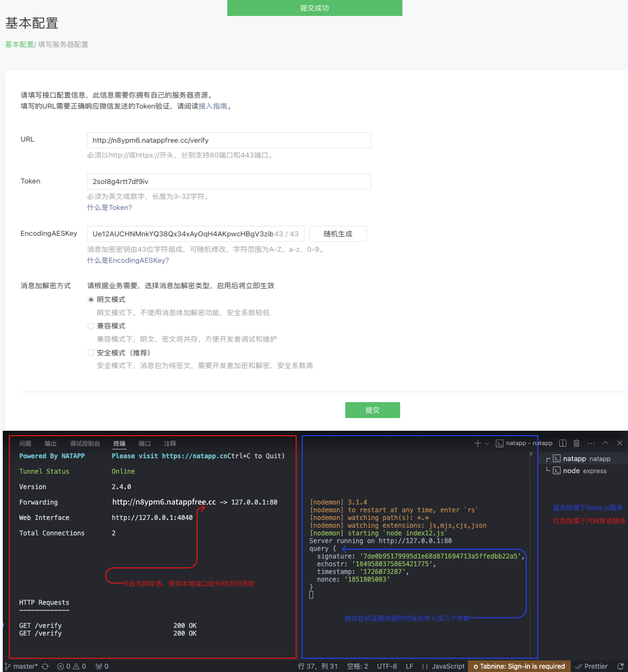Click the signature value in query output
Image resolution: width=628 pixels, height=672 pixels.
[439, 556]
